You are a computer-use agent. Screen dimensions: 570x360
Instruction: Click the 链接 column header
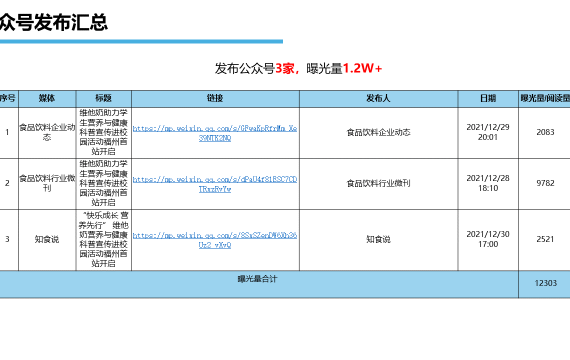pos(215,99)
